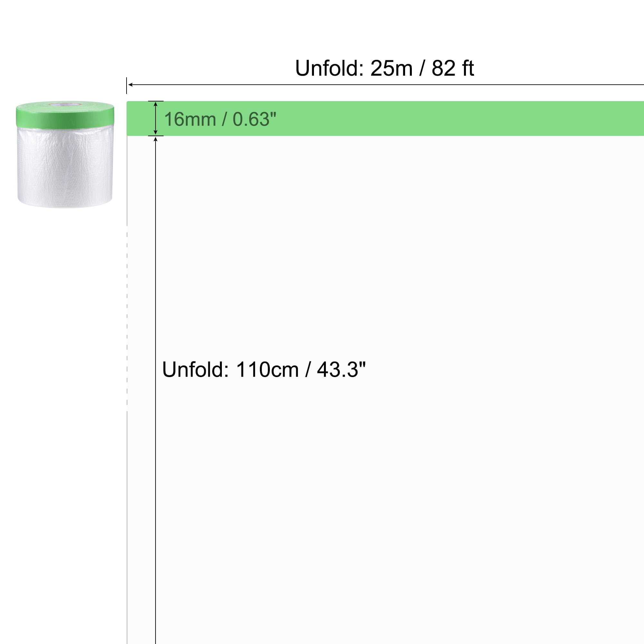644x644 pixels.
Task: Click the "16mm / 0.63"" label
Action: pos(220,119)
